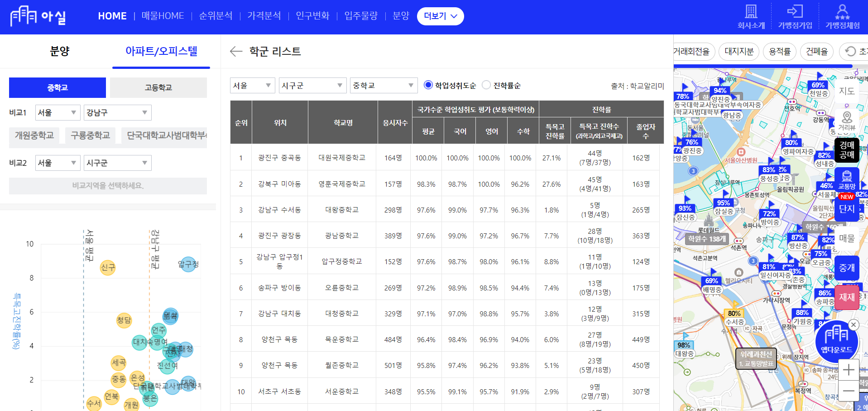This screenshot has width=868, height=411.
Task: Open the 거리뷰 street view panel
Action: click(x=847, y=119)
